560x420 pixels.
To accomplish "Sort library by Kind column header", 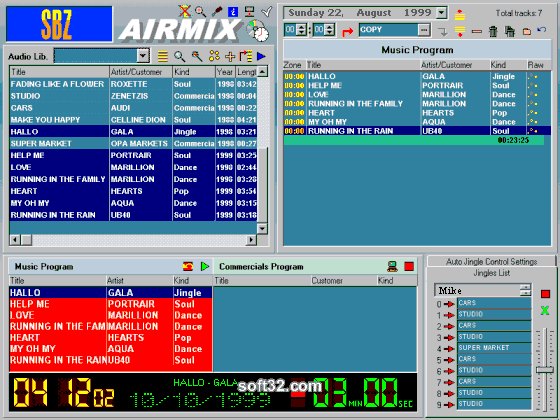I will [x=194, y=72].
